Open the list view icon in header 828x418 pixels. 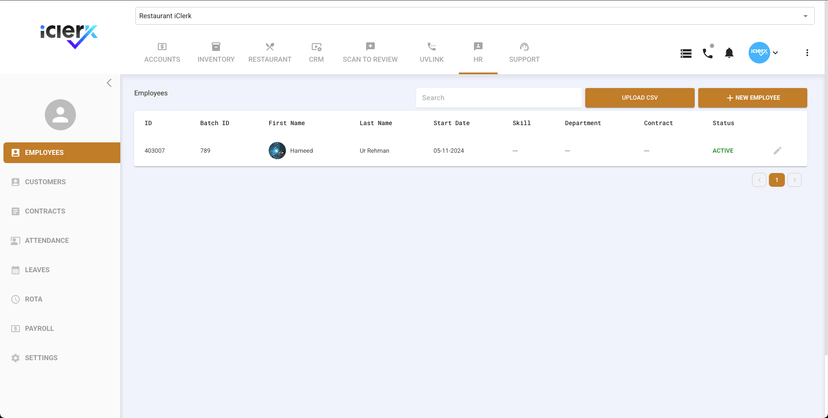coord(686,53)
